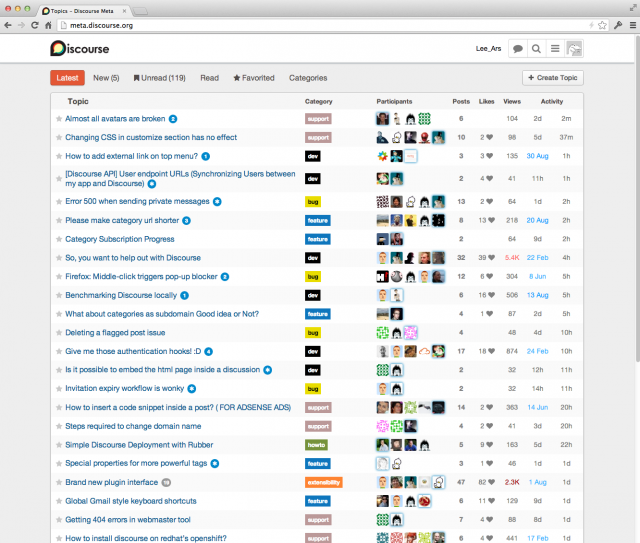This screenshot has height=543, width=640.
Task: Toggle favorite star for 'Changing CSS in customize section'
Action: [59, 138]
